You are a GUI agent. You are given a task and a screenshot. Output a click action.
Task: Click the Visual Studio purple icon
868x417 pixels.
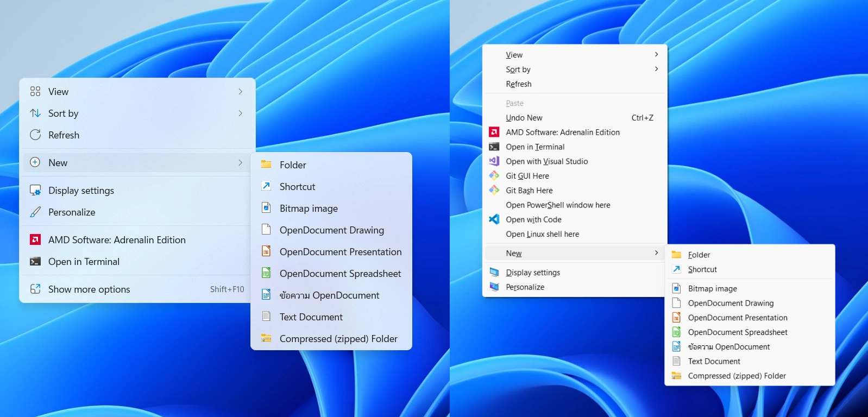click(x=494, y=161)
